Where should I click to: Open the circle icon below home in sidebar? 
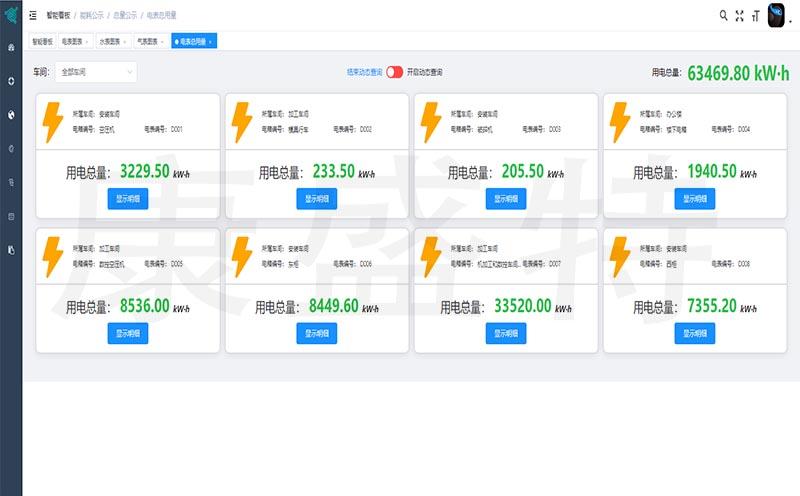[11, 81]
